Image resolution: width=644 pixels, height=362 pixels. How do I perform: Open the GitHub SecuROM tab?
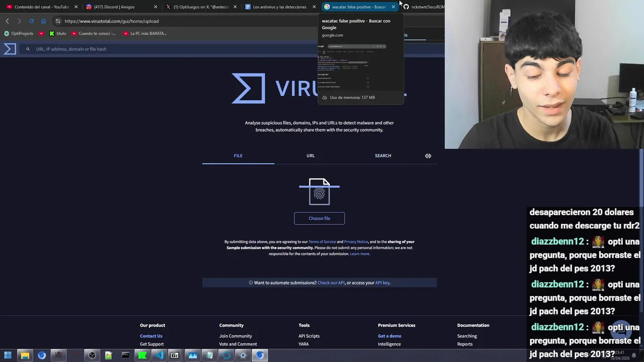(424, 7)
